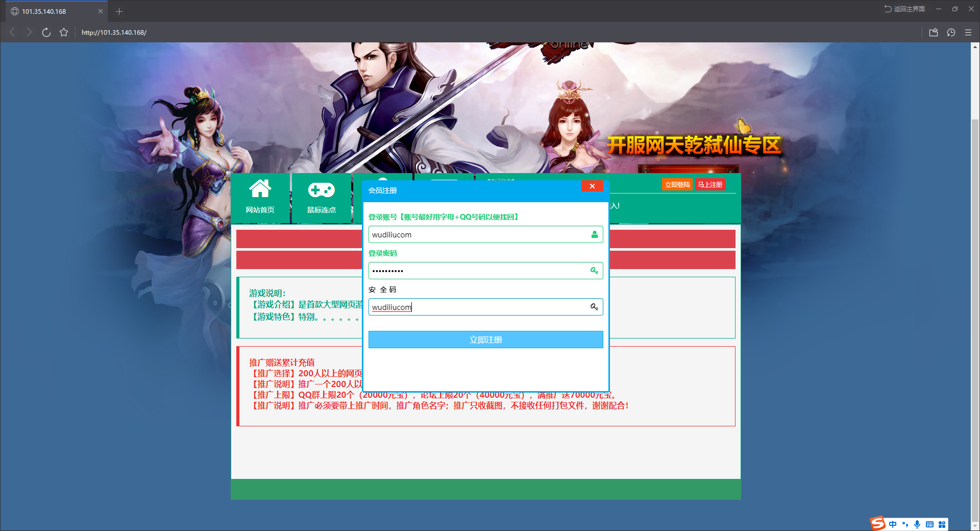This screenshot has height=531, width=980.
Task: Click the 推广赠送累计充值 heading
Action: [282, 363]
